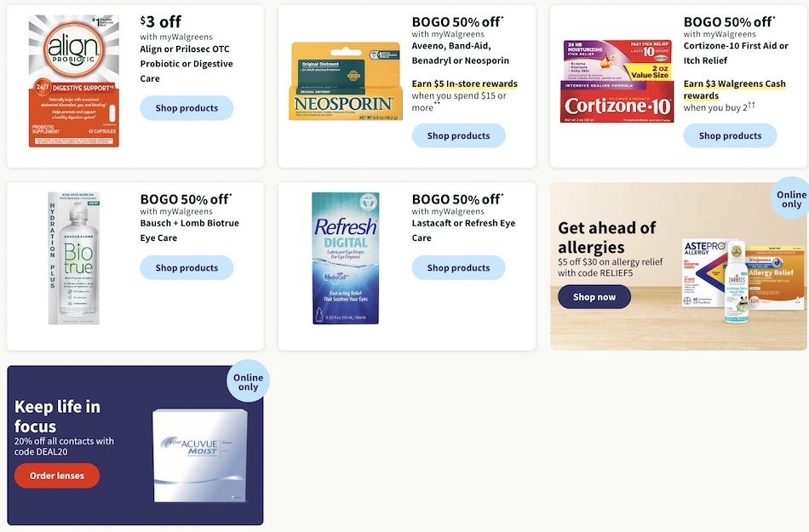Image resolution: width=809 pixels, height=532 pixels.
Task: Click Online only badge on contacts banner
Action: (248, 381)
